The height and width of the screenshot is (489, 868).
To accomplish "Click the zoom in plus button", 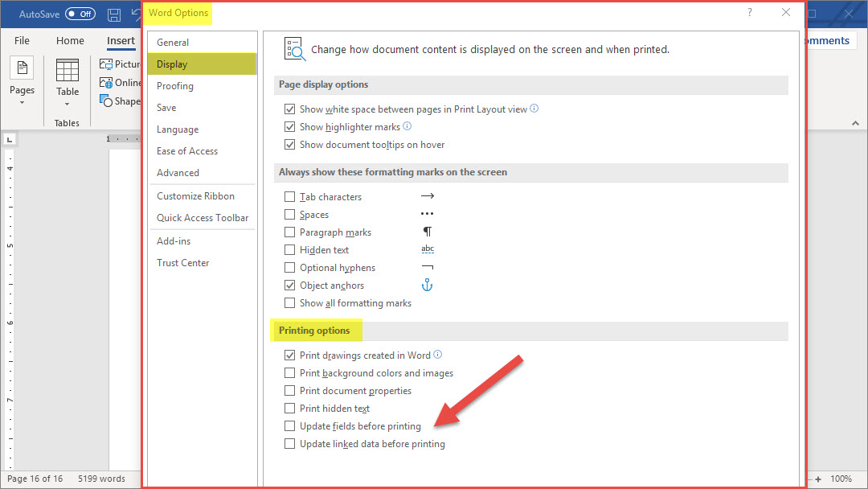I will [817, 479].
